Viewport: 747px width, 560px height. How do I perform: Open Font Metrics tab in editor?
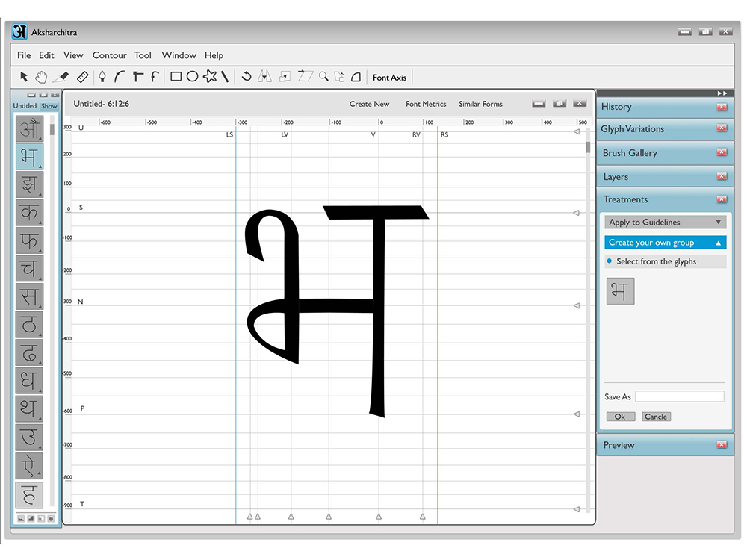tap(426, 104)
